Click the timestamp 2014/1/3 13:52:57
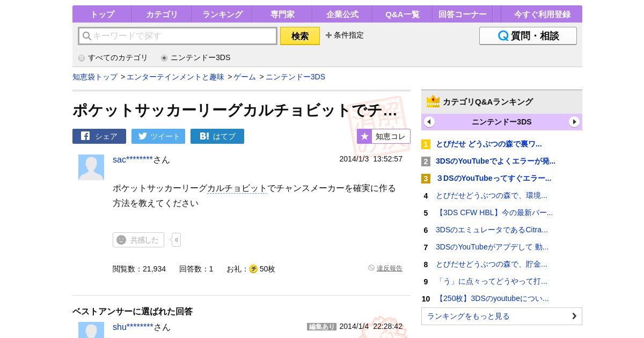The image size is (644, 338). point(371,159)
